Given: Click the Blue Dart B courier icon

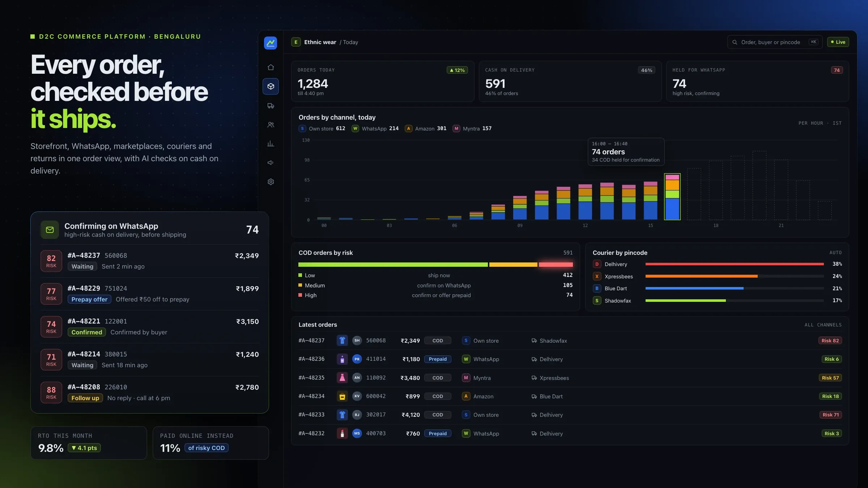Looking at the screenshot, I should pos(597,288).
